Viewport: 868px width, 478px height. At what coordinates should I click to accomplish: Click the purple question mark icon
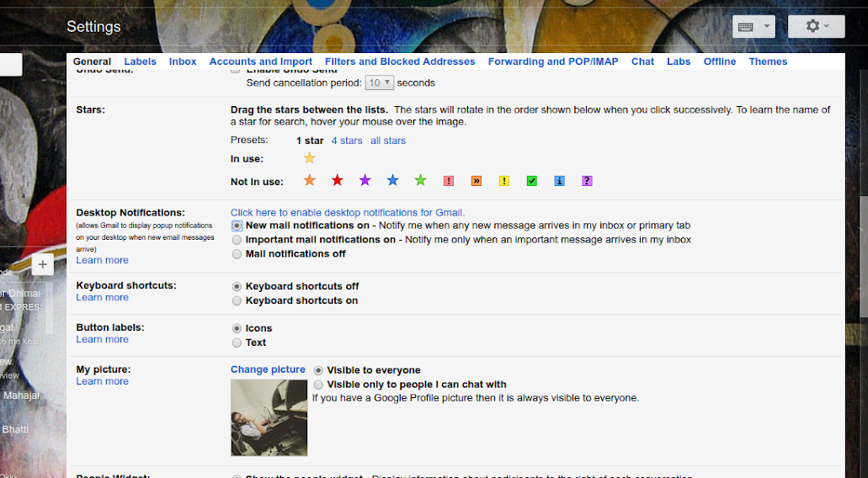click(587, 181)
